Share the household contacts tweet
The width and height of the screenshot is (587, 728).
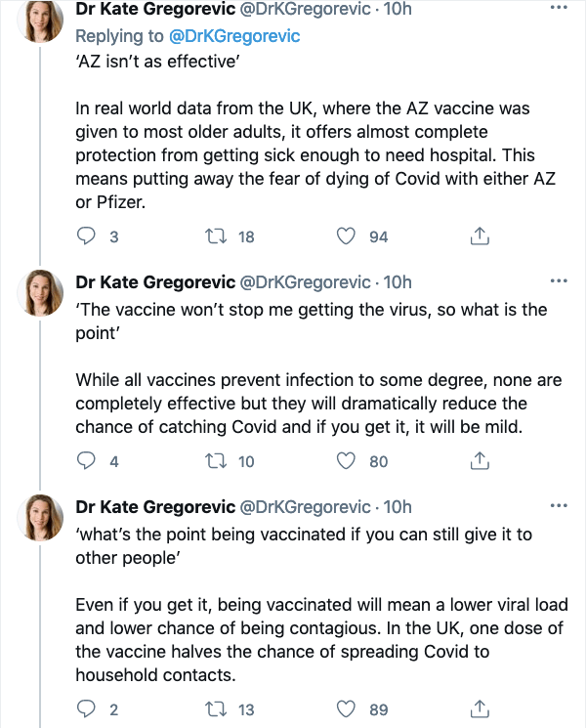480,710
